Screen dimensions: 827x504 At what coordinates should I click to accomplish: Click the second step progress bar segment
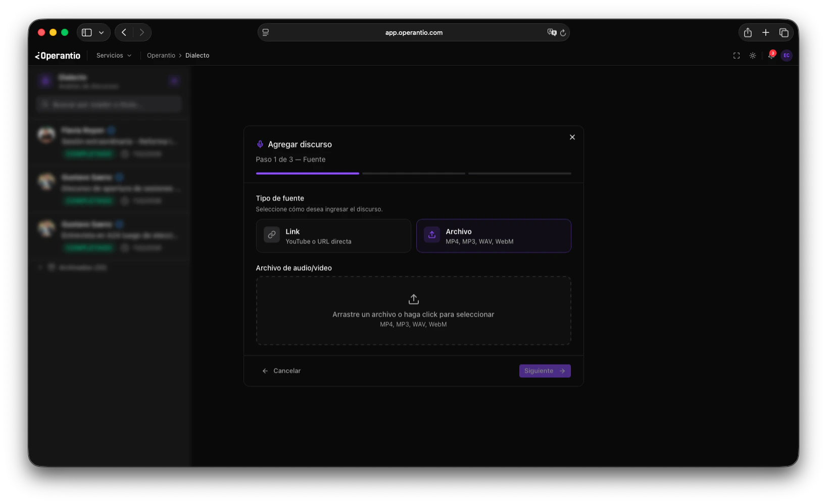(x=413, y=173)
